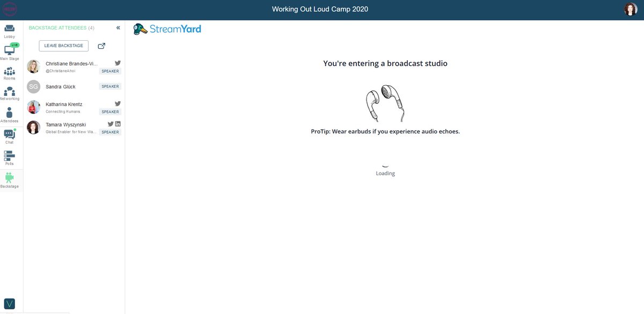Open the Networking section
Screen dimensions: 644x314
pos(10,94)
